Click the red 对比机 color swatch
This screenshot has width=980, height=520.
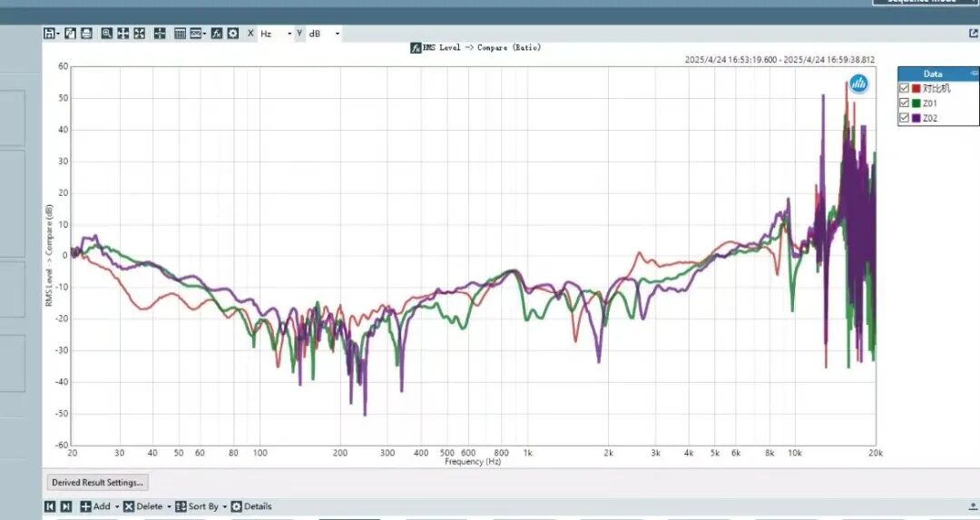coord(916,88)
